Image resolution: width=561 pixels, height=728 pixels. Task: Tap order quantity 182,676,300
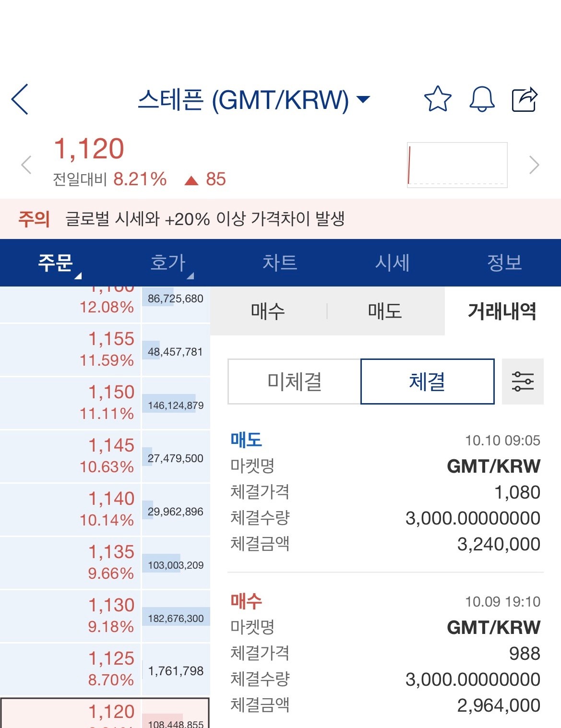[176, 618]
